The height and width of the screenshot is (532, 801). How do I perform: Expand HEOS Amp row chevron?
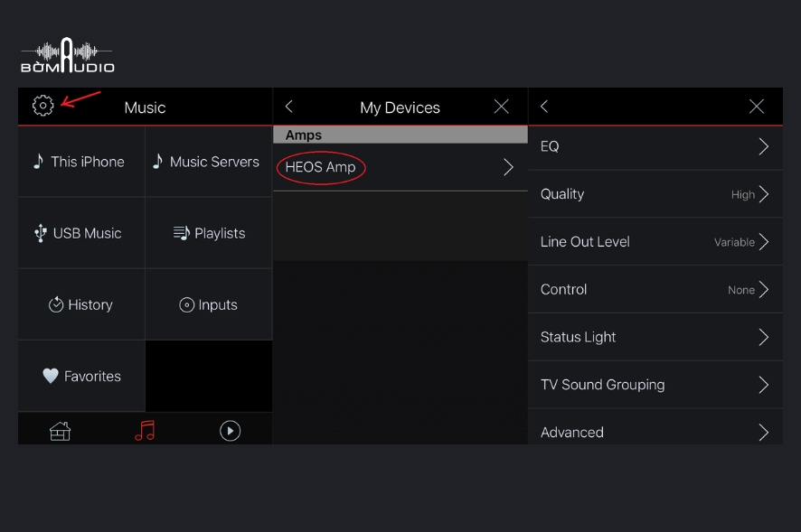point(508,167)
